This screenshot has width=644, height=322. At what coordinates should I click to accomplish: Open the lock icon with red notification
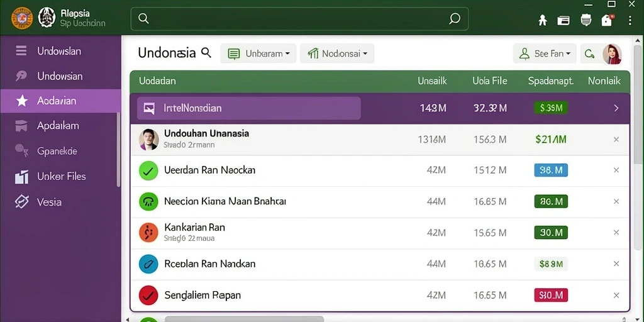pyautogui.click(x=608, y=19)
